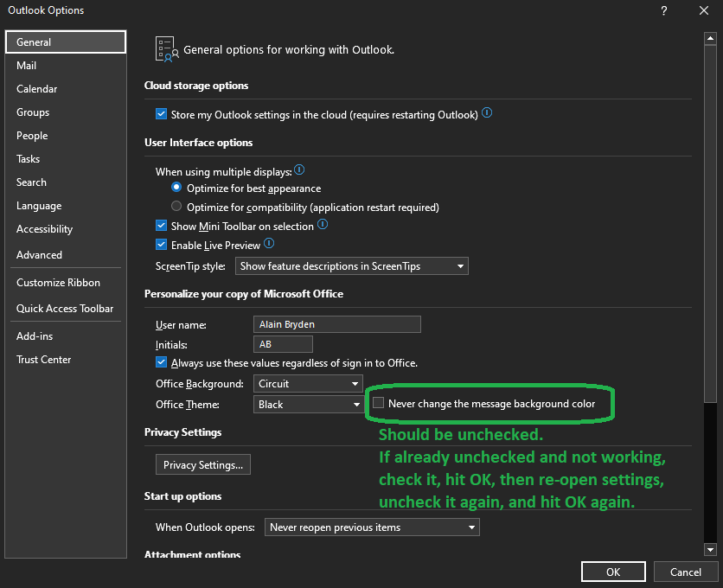This screenshot has height=588, width=723.
Task: Click scrollbar up arrow
Action: [710, 38]
